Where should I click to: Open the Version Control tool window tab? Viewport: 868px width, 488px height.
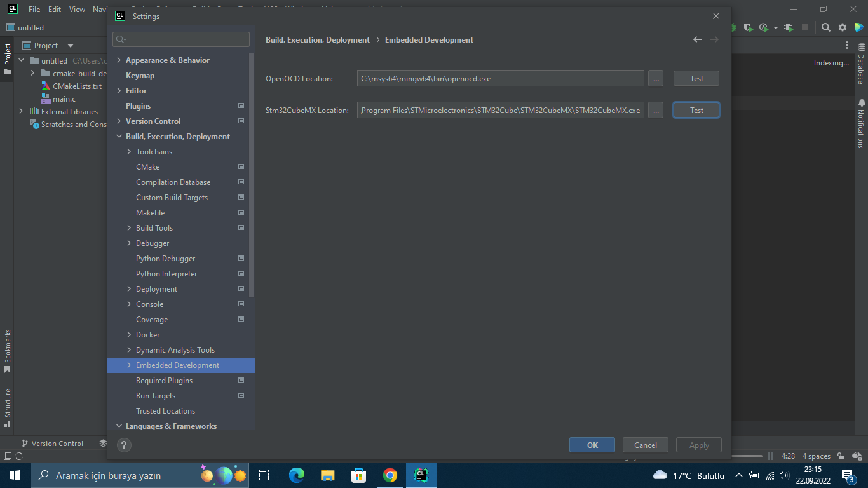(x=52, y=444)
